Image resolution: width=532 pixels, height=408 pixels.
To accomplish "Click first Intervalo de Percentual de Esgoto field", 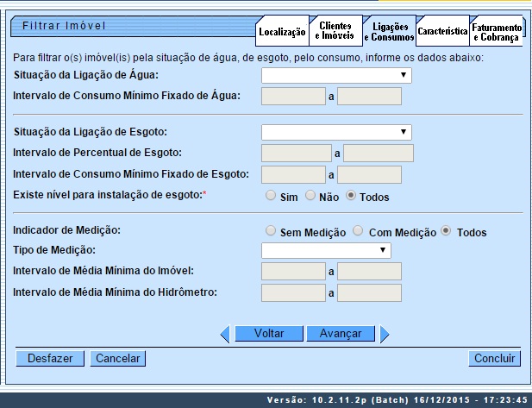I will [x=296, y=154].
